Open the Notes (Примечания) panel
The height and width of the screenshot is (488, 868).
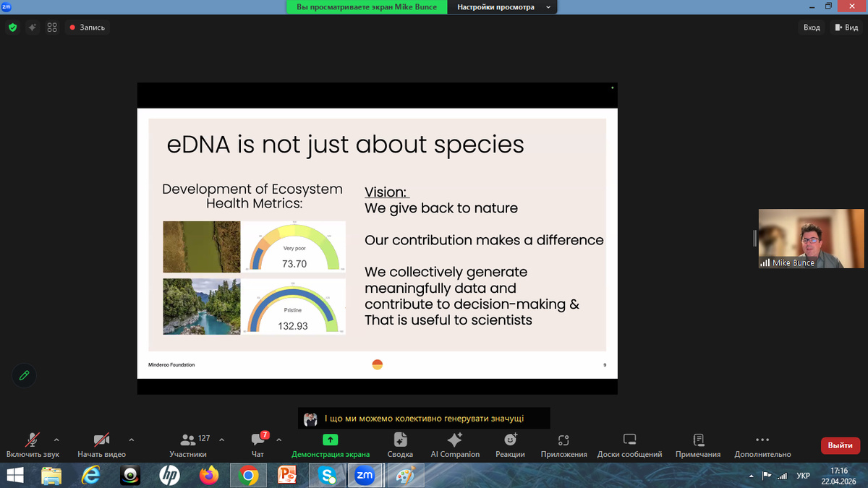click(x=698, y=445)
